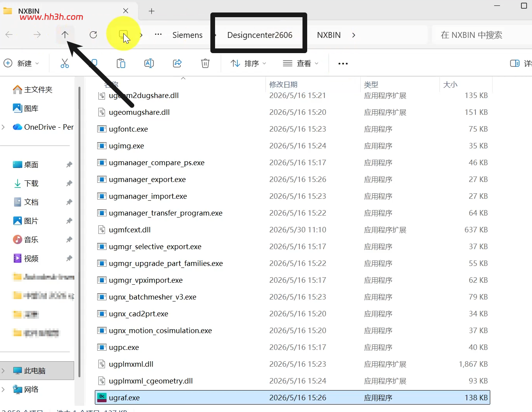Select OneDrive in navigation pane
The height and width of the screenshot is (412, 532).
tap(43, 127)
